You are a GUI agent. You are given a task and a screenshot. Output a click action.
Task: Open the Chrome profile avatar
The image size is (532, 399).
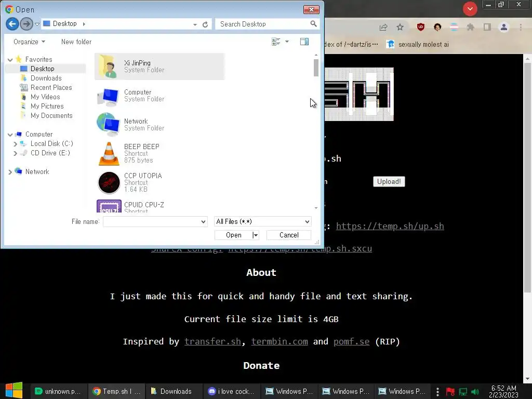[x=504, y=27]
